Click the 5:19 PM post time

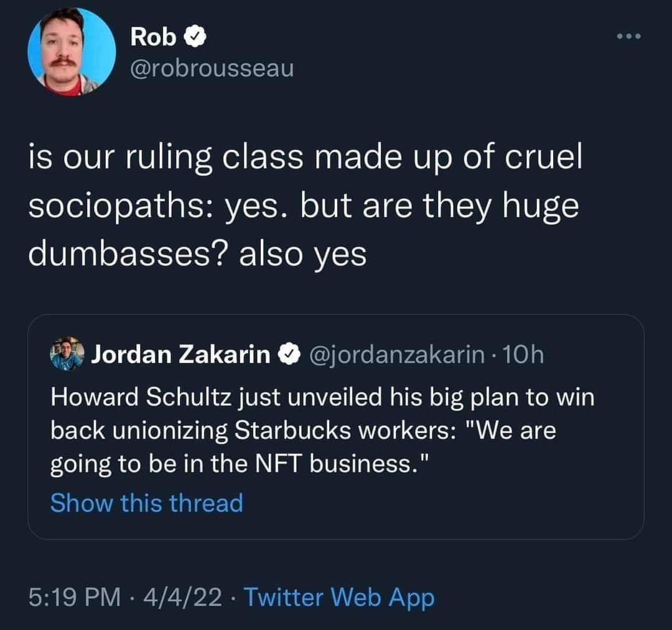point(74,598)
